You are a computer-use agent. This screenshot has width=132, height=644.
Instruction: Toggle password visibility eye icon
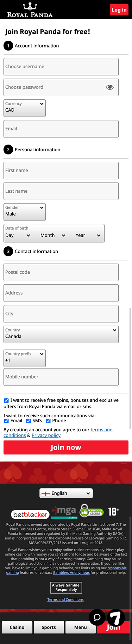[x=110, y=87]
